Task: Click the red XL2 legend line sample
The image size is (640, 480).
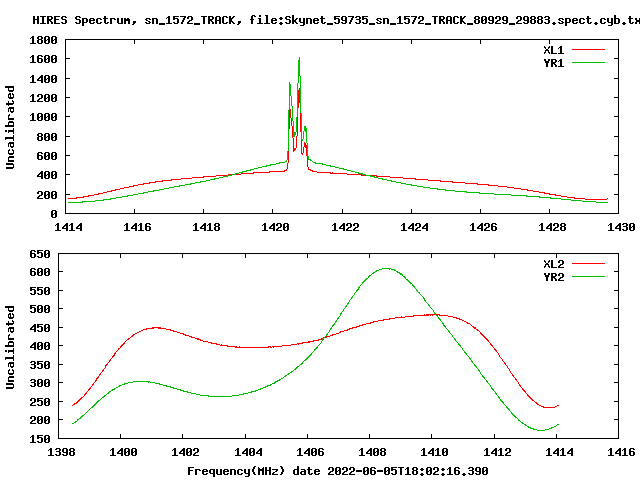Action: coord(588,264)
